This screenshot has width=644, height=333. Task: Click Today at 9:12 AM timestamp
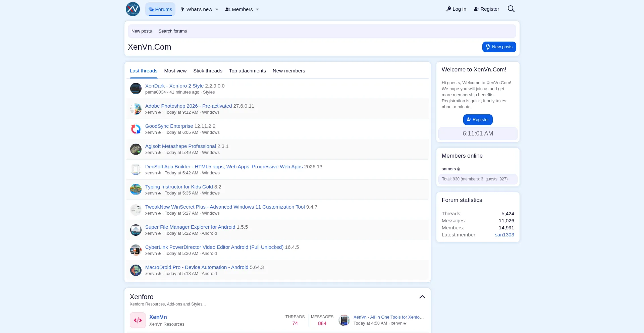pyautogui.click(x=181, y=112)
